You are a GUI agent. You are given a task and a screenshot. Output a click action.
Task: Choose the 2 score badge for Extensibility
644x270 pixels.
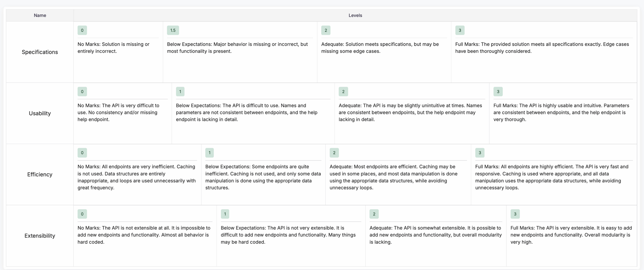tap(374, 214)
